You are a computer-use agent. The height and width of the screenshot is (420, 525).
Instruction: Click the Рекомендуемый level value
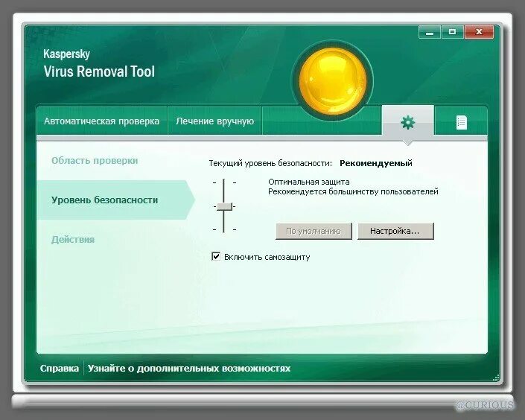375,163
